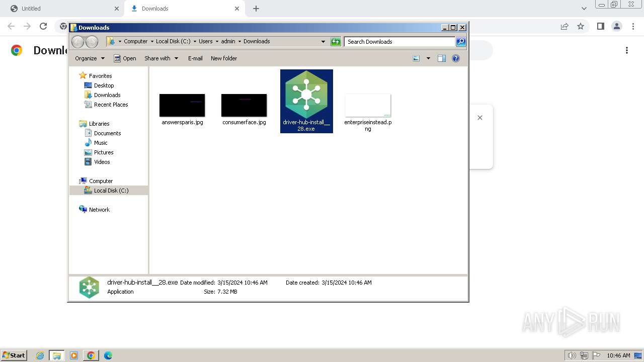Click the Explorer Back navigation button
The width and height of the screenshot is (644, 362).
coord(78,42)
